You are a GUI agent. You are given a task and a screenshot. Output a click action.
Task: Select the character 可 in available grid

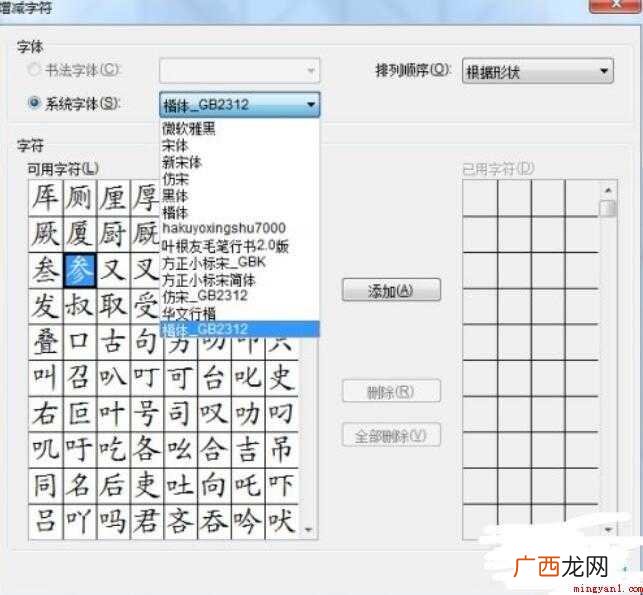pyautogui.click(x=180, y=378)
